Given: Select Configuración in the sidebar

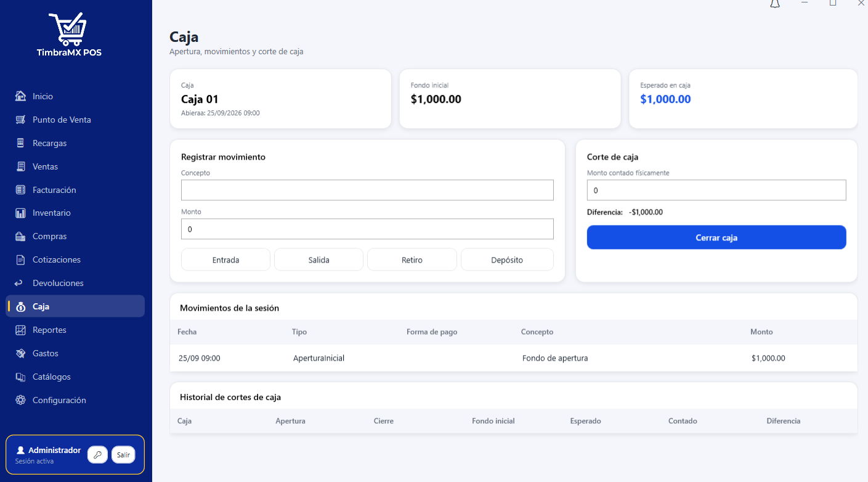Looking at the screenshot, I should (x=75, y=400).
